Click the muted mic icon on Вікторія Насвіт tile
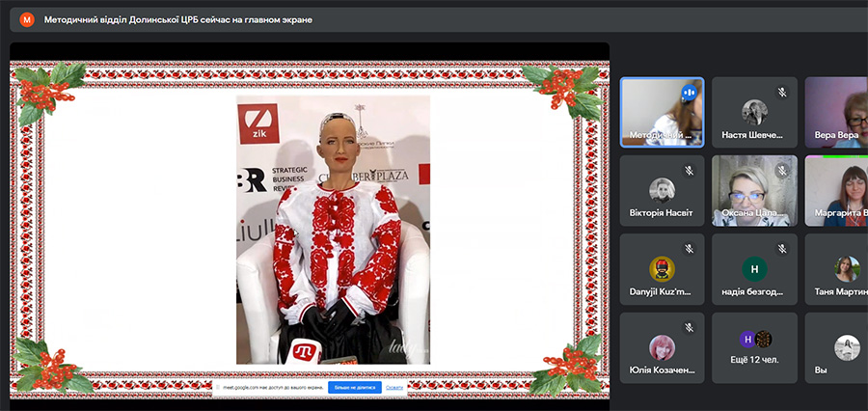This screenshot has width=868, height=411. pyautogui.click(x=690, y=171)
